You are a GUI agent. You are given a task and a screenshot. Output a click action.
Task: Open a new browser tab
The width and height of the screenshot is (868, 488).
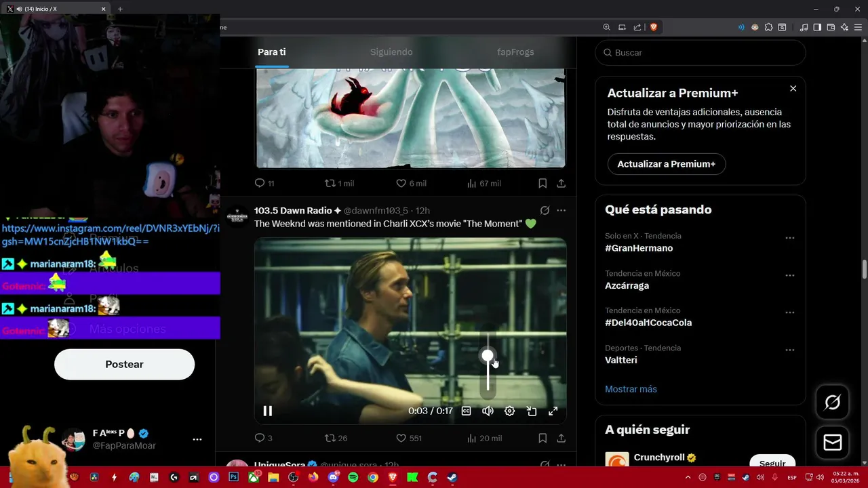click(x=120, y=9)
